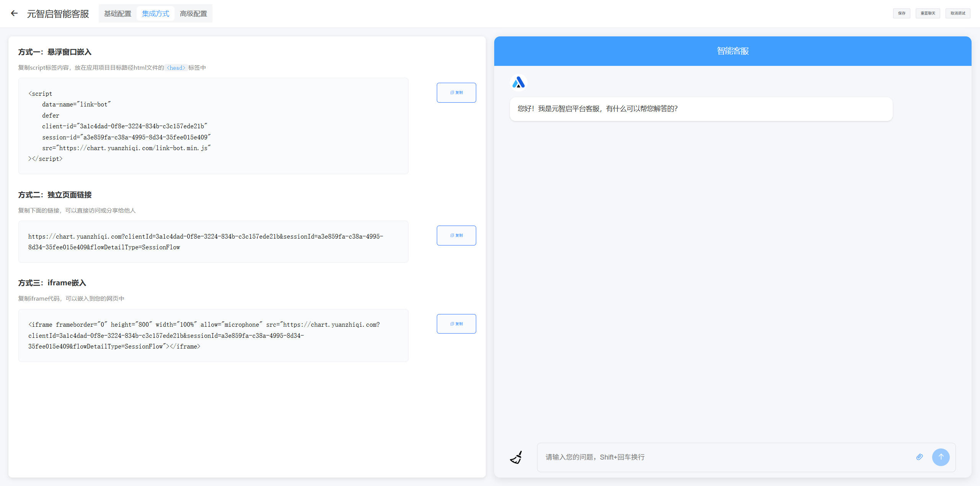980x486 pixels.
Task: Click the 保存 button
Action: click(902, 13)
